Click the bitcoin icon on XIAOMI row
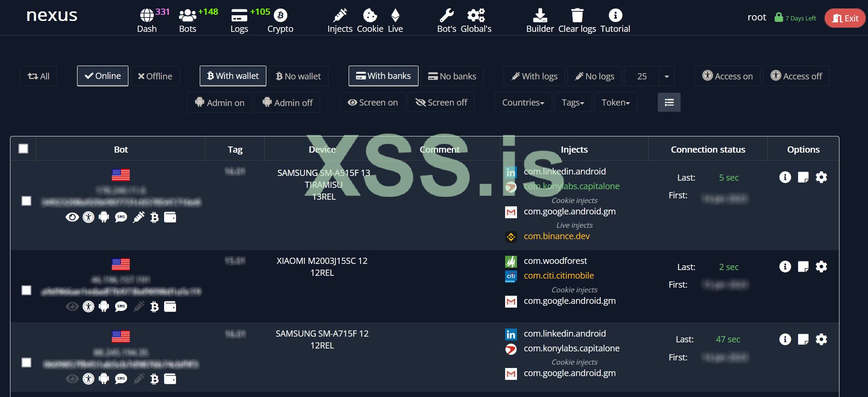The height and width of the screenshot is (397, 868). coord(154,307)
